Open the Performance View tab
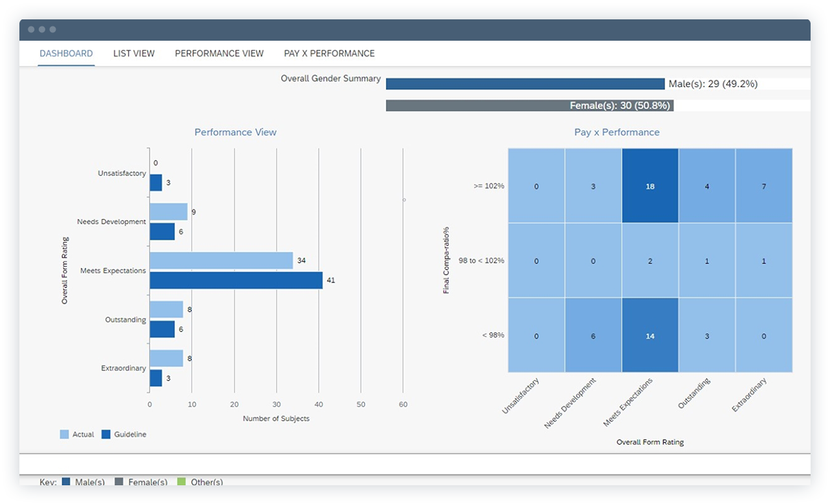Screen dimensions: 830x504 point(219,54)
